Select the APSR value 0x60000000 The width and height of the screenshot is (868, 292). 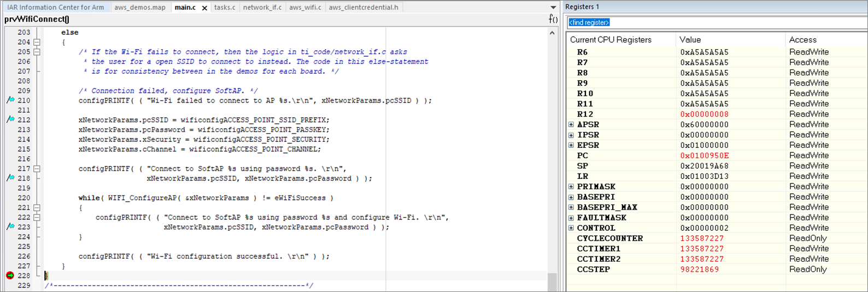pos(704,124)
